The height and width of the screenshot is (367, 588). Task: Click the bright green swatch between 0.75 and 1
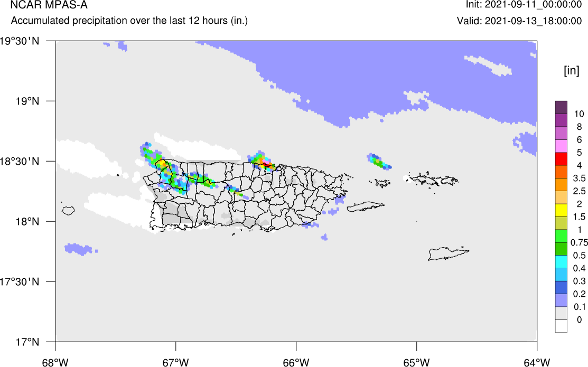[561, 236]
